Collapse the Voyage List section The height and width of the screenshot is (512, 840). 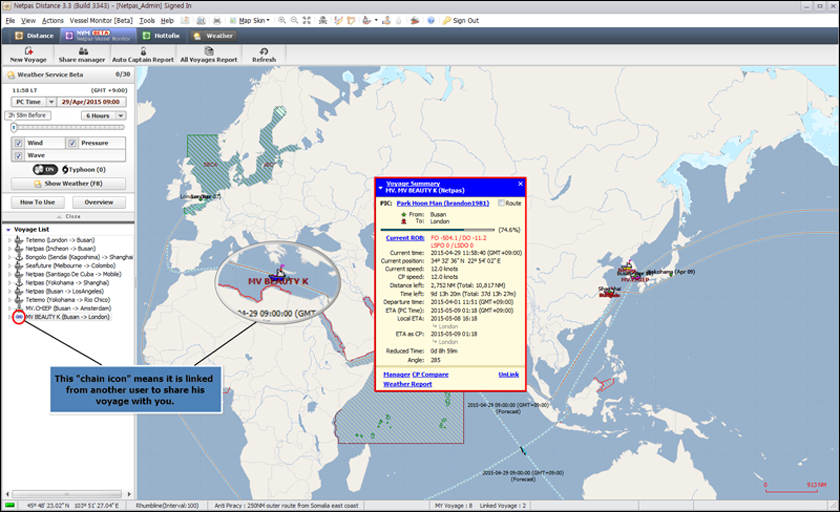coord(9,230)
